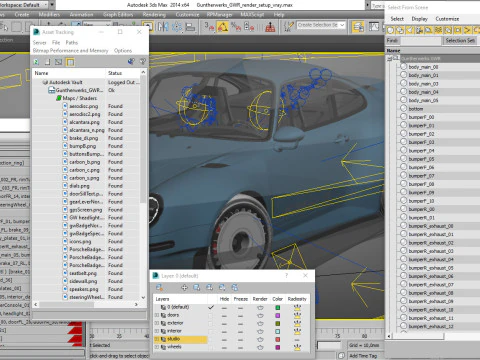Toggle the Angle Snap icon in toolbar
This screenshot has width=480, height=360.
pos(223,27)
